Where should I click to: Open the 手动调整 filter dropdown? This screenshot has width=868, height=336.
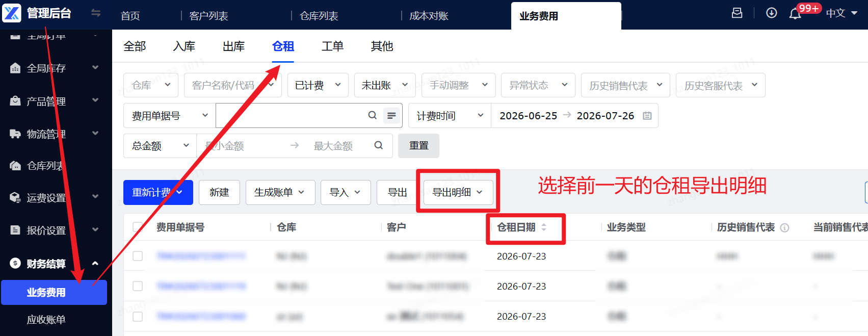tap(458, 85)
